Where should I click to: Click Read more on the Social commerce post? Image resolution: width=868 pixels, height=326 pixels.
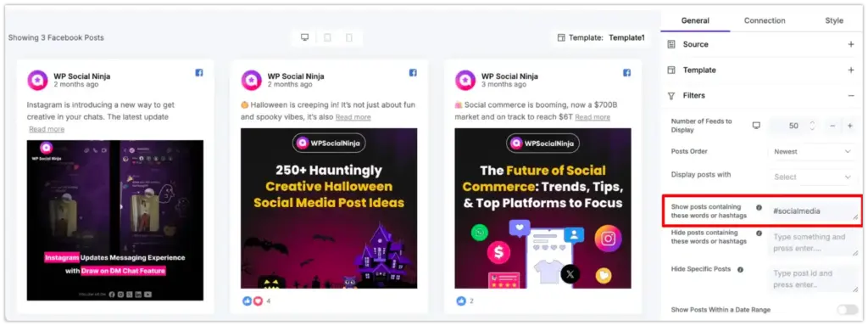[593, 117]
